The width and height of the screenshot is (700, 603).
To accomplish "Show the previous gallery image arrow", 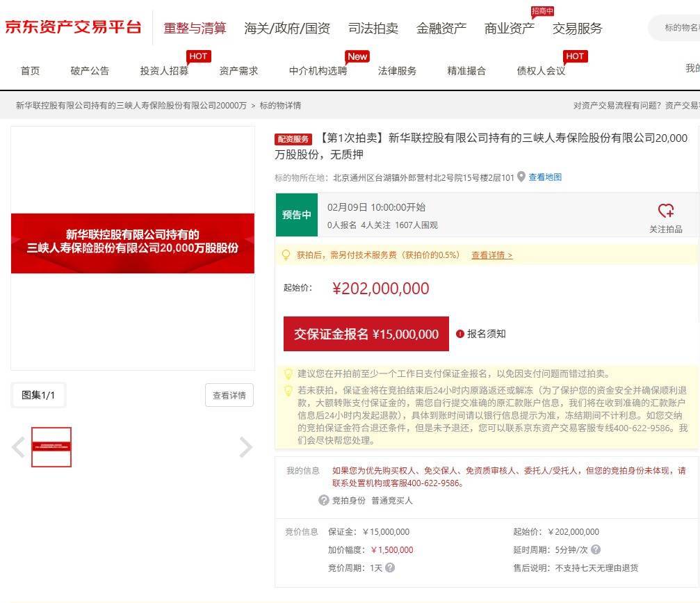I will [x=19, y=447].
